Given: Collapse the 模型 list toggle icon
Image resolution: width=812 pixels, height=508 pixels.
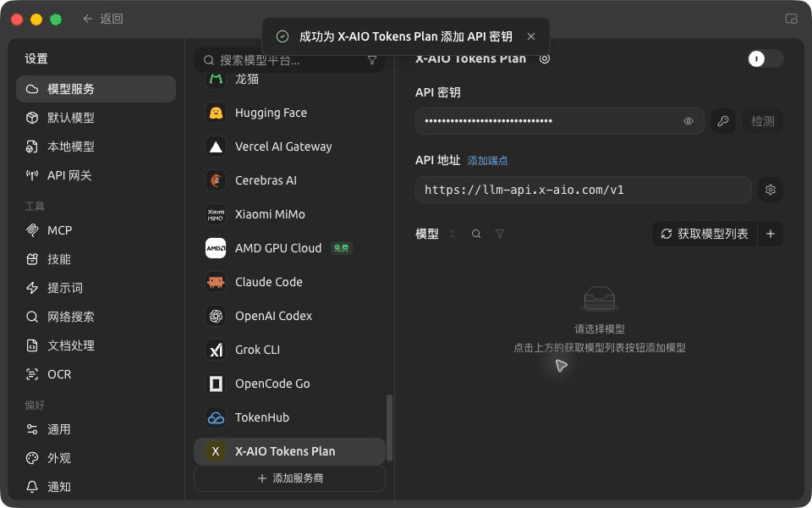Looking at the screenshot, I should (452, 234).
